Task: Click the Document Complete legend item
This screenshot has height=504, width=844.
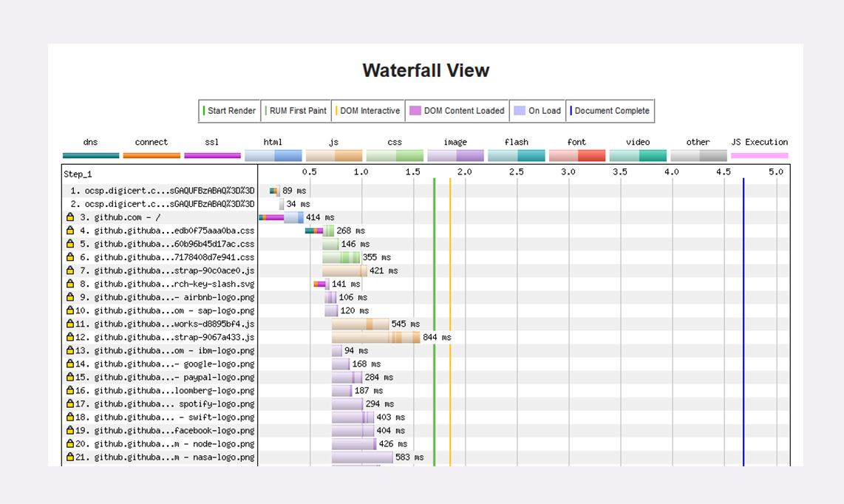Action: [x=610, y=111]
